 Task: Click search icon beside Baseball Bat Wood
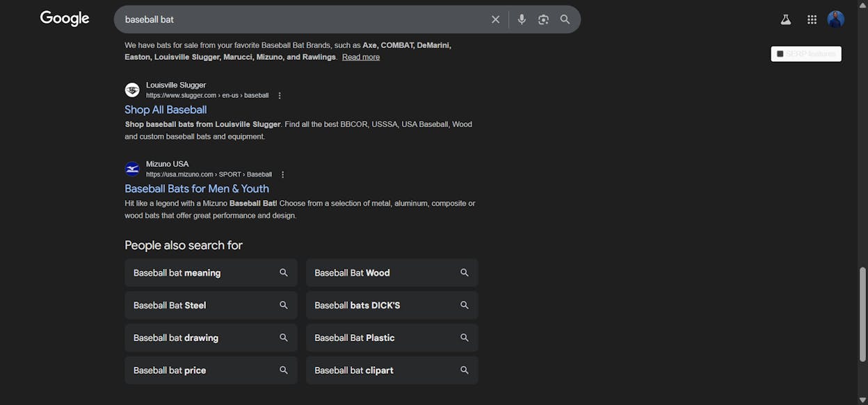(x=464, y=272)
